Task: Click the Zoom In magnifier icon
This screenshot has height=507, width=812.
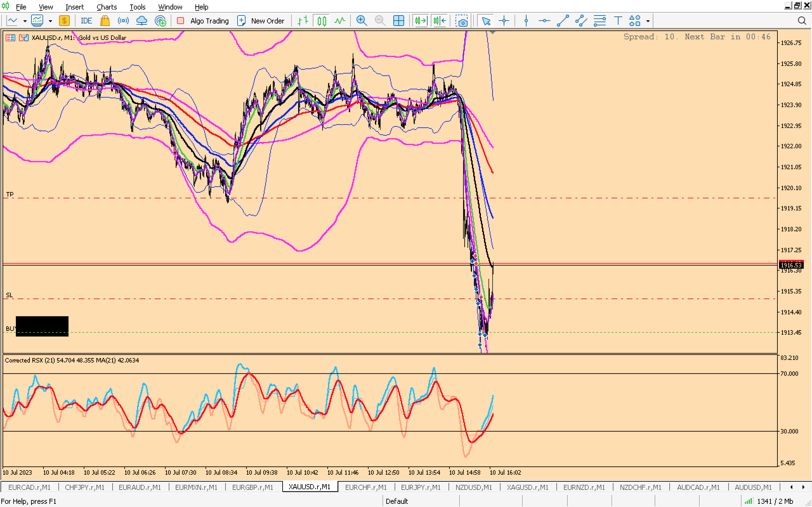Action: [361, 21]
